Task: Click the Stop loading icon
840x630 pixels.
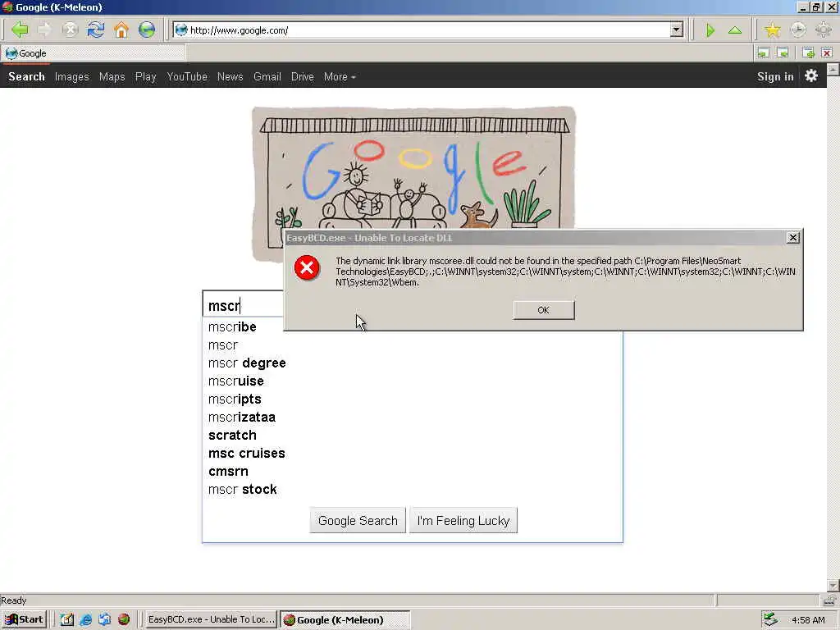Action: (x=71, y=30)
